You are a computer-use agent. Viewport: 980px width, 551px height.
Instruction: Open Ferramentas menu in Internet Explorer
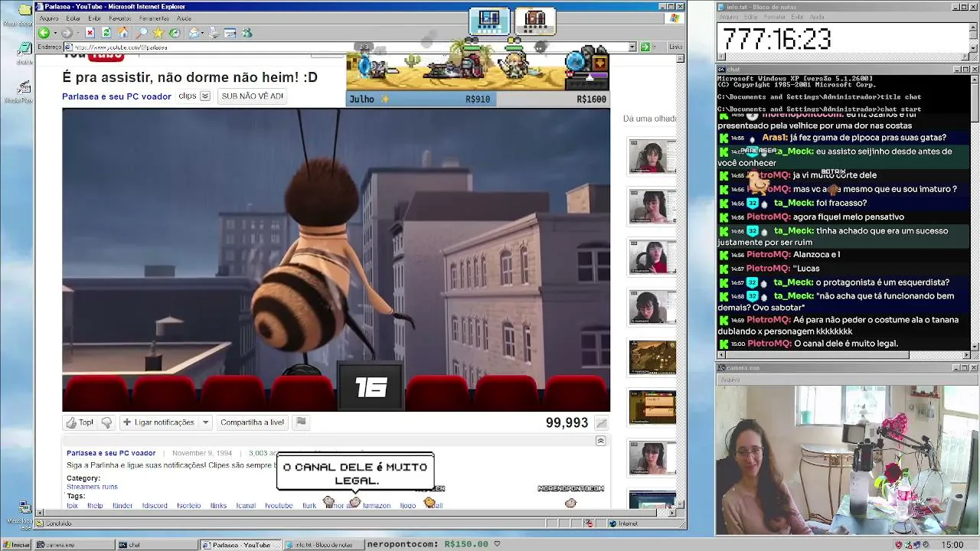coord(154,18)
